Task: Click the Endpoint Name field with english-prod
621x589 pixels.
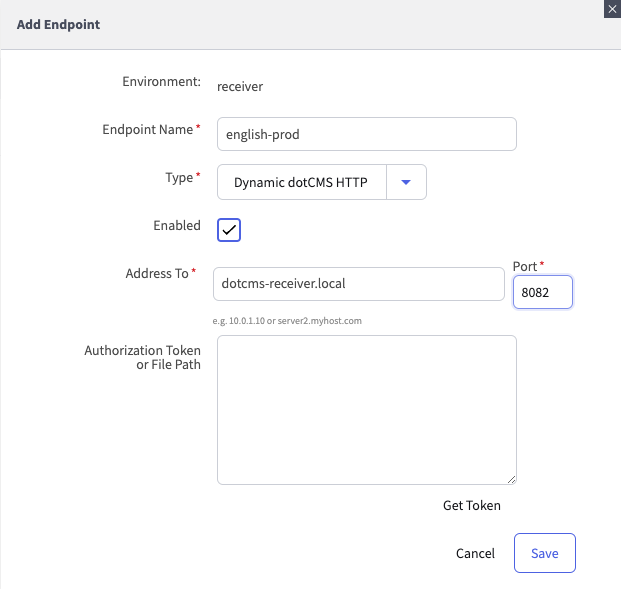Action: (366, 134)
